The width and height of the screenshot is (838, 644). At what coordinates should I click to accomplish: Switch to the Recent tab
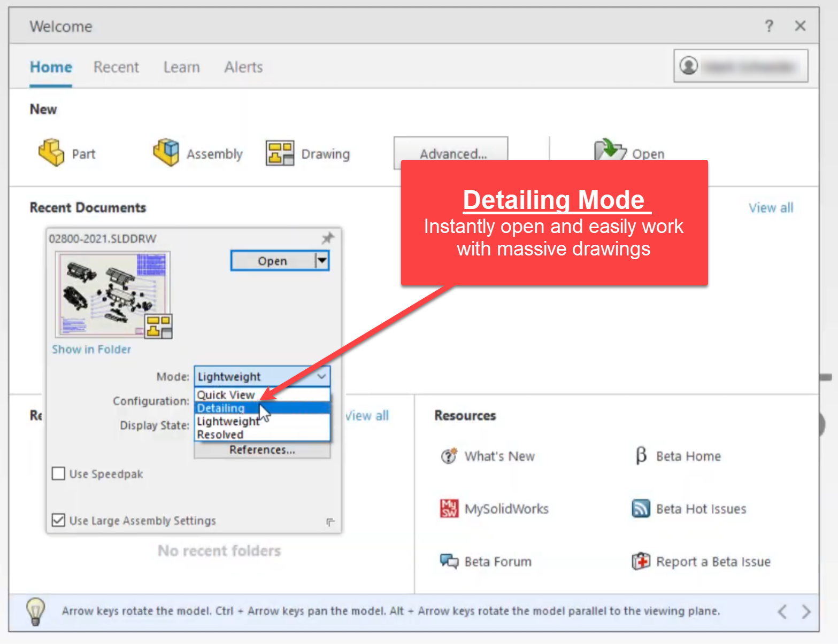pyautogui.click(x=116, y=67)
